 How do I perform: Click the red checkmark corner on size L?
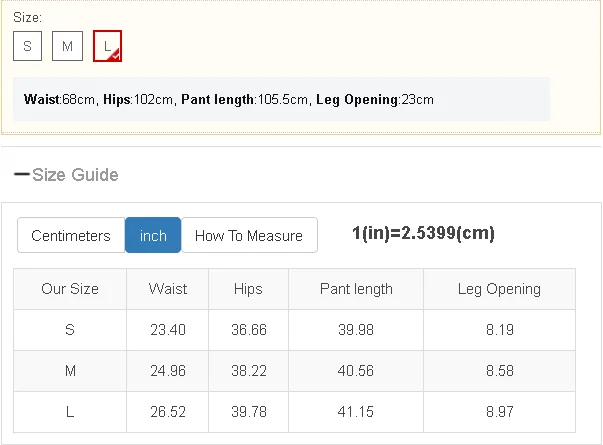point(116,56)
